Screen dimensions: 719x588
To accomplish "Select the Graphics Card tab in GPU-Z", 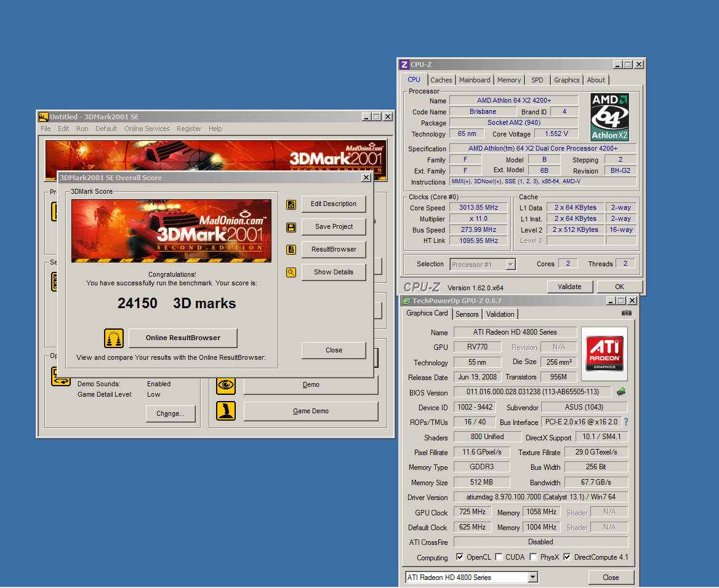I will coord(427,313).
